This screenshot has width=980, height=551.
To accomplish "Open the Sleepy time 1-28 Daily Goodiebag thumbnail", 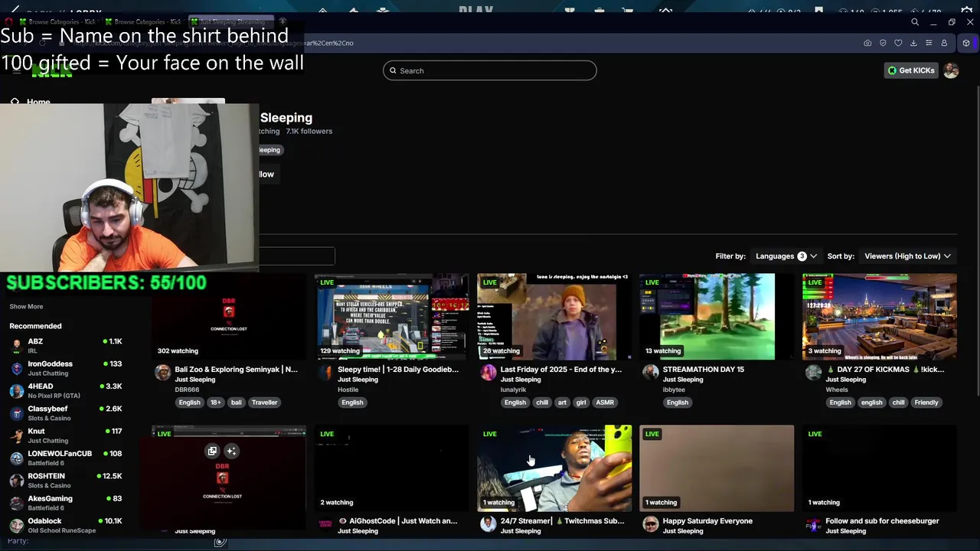I will pos(391,317).
